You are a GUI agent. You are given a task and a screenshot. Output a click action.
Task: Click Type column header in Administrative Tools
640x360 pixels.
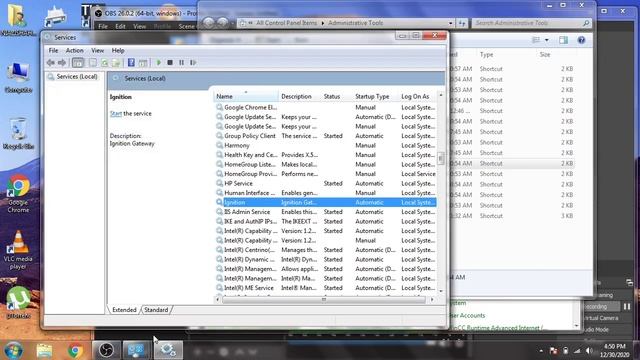click(x=486, y=54)
